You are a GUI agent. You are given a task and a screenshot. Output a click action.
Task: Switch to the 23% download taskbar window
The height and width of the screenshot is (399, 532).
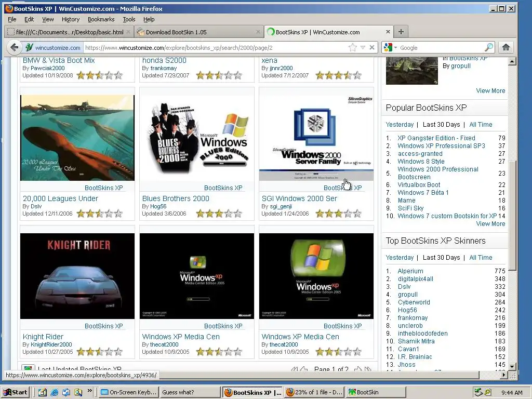click(x=314, y=392)
